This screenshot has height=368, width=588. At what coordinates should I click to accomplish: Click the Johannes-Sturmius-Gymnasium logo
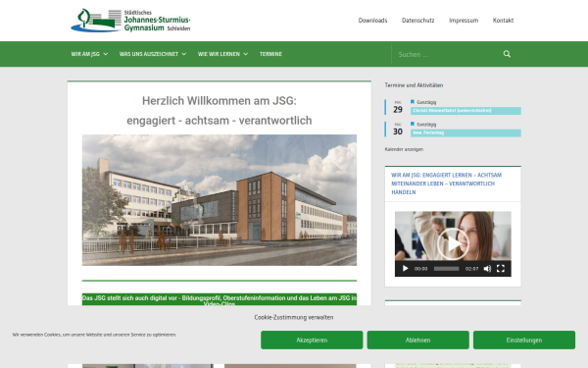[x=130, y=21]
